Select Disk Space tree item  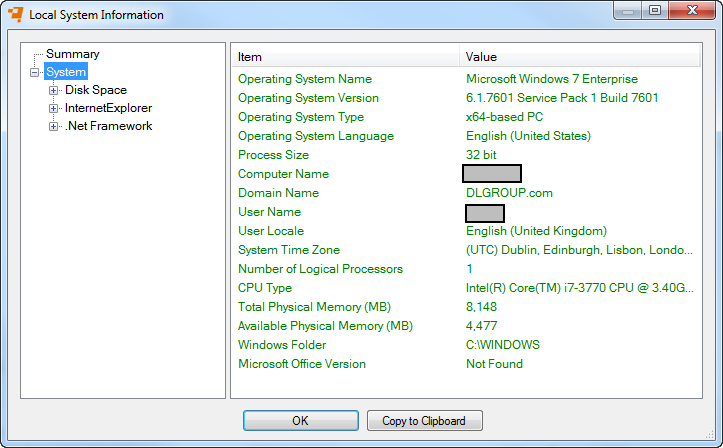[x=96, y=90]
